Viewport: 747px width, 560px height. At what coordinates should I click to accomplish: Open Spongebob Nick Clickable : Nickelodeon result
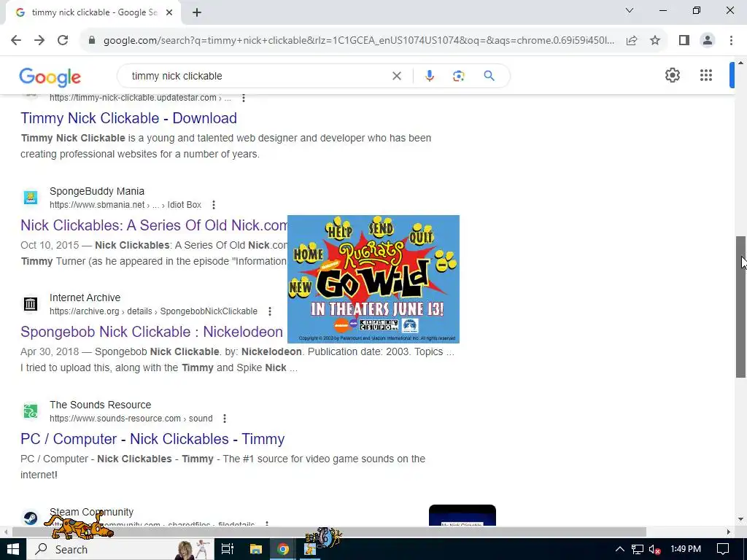coord(152,332)
